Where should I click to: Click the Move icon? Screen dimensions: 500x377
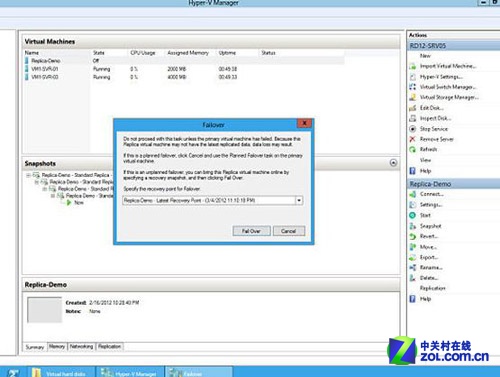click(x=413, y=247)
